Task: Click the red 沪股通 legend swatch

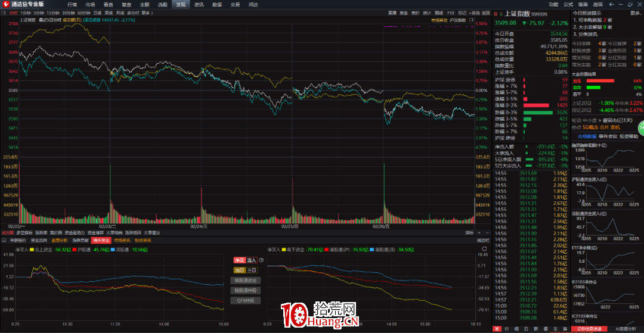Action: click(x=74, y=250)
